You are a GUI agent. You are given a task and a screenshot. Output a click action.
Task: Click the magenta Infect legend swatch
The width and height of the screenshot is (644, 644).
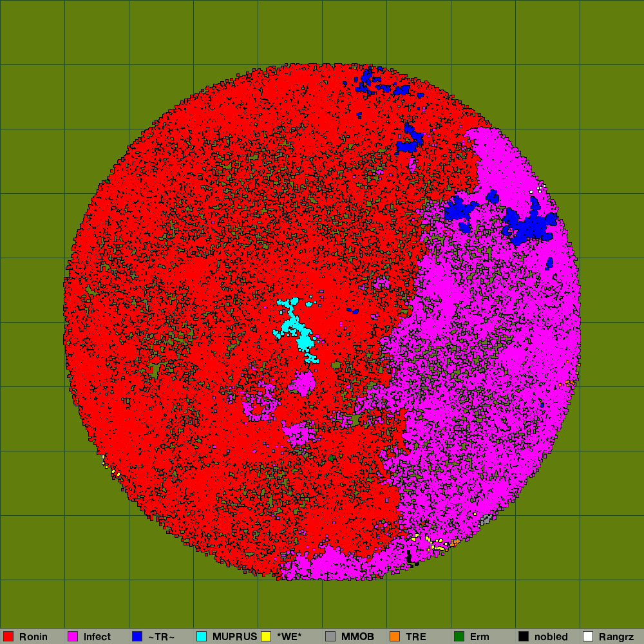73,637
